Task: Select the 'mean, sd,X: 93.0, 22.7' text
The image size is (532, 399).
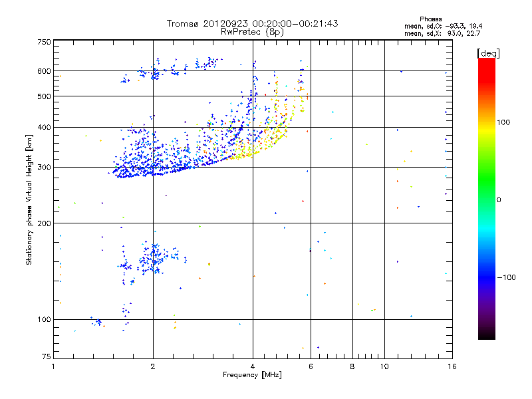Action: [x=442, y=33]
